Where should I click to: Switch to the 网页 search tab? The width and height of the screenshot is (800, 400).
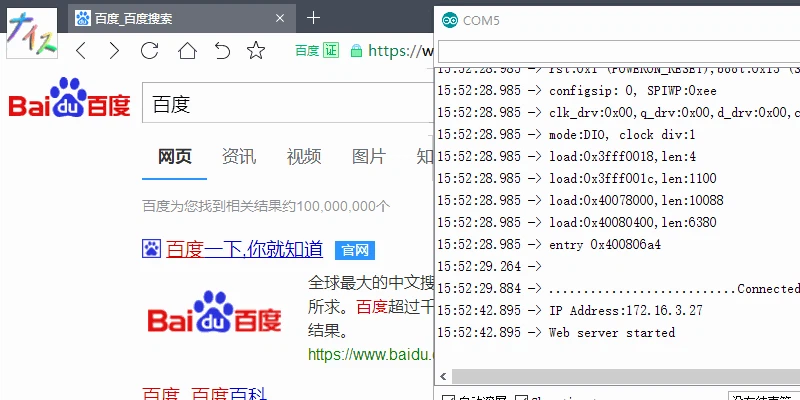click(x=174, y=157)
